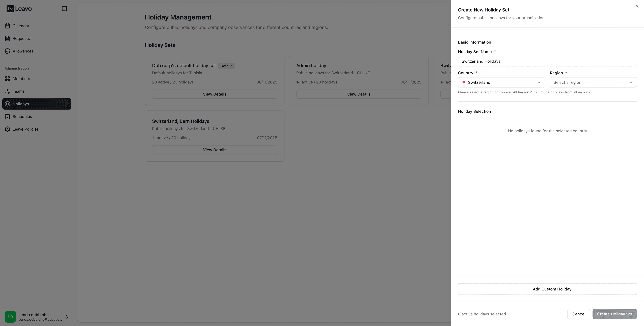This screenshot has height=326, width=644.
Task: Click the Teams people icon
Action: point(8,91)
